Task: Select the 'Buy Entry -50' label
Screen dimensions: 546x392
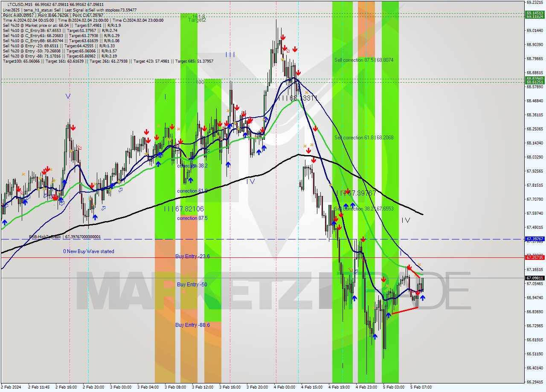Action: 192,284
